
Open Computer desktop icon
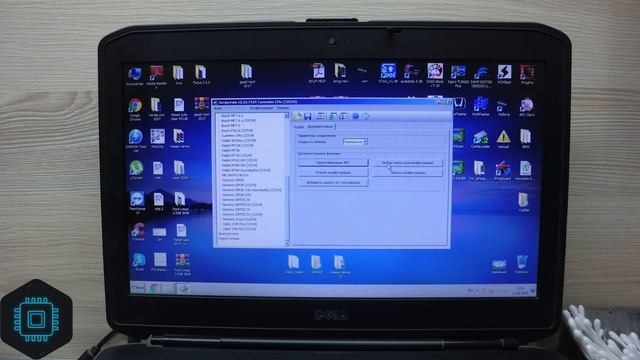[x=135, y=76]
